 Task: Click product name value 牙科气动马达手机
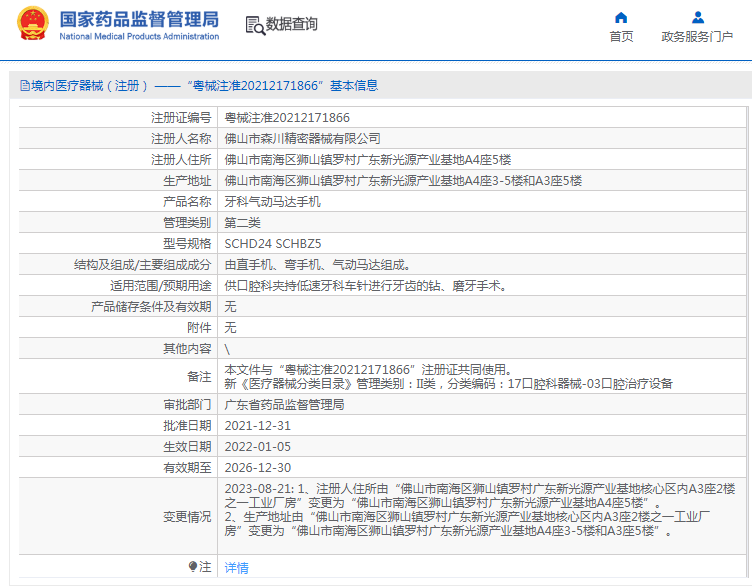point(272,201)
